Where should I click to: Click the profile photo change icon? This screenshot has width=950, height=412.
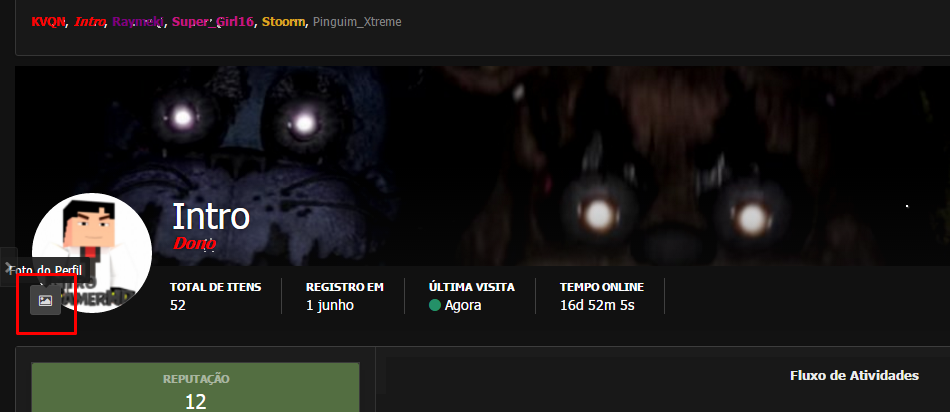pyautogui.click(x=45, y=301)
